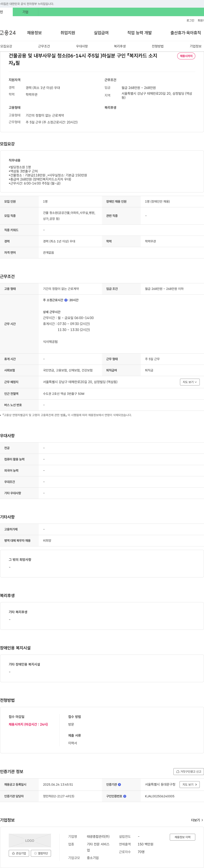Screen dimensions: 204x868
Task: Click the 열람차단 button
Action: click(x=41, y=853)
